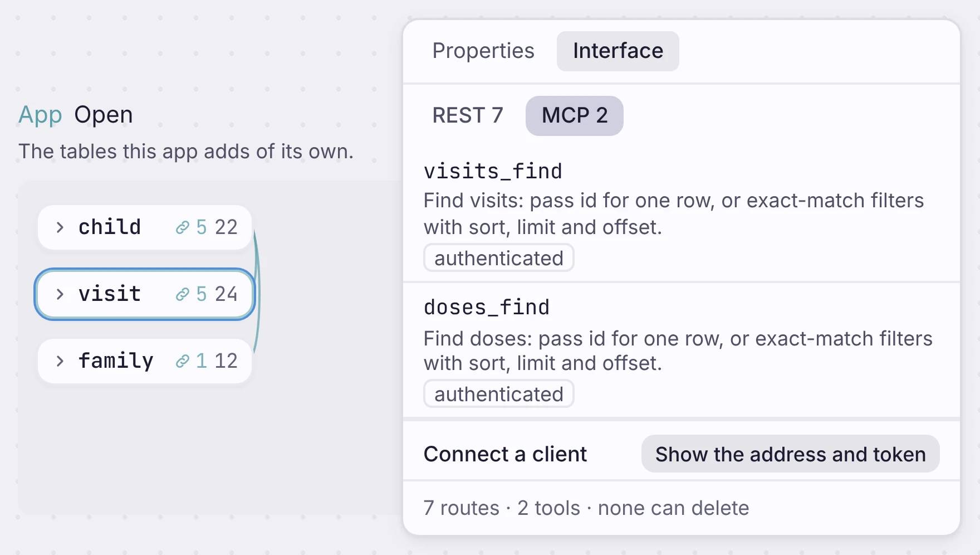The width and height of the screenshot is (980, 555).
Task: Click the link icon on family row
Action: 183,361
